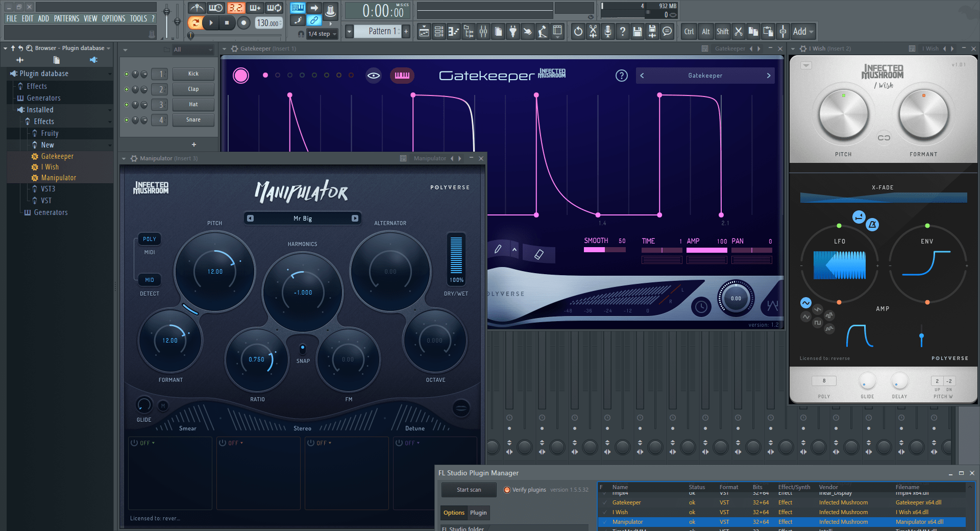
Task: Open Gatekeeper MIDI keyboard icon
Action: point(402,76)
